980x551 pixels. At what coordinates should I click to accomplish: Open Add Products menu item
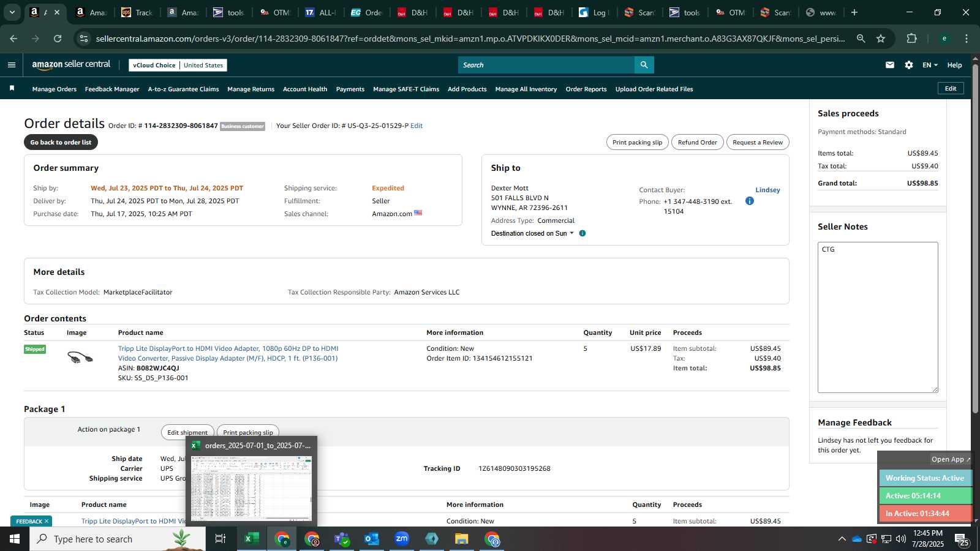(467, 89)
